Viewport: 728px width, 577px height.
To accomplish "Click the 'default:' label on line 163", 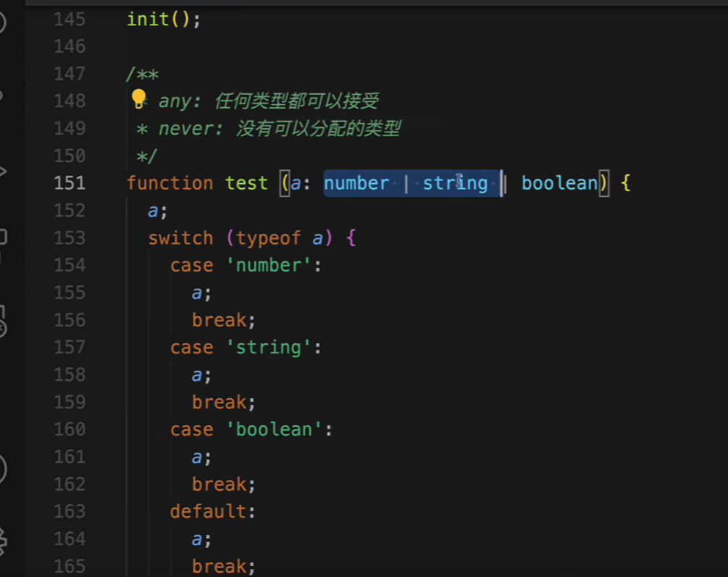I will (x=211, y=511).
